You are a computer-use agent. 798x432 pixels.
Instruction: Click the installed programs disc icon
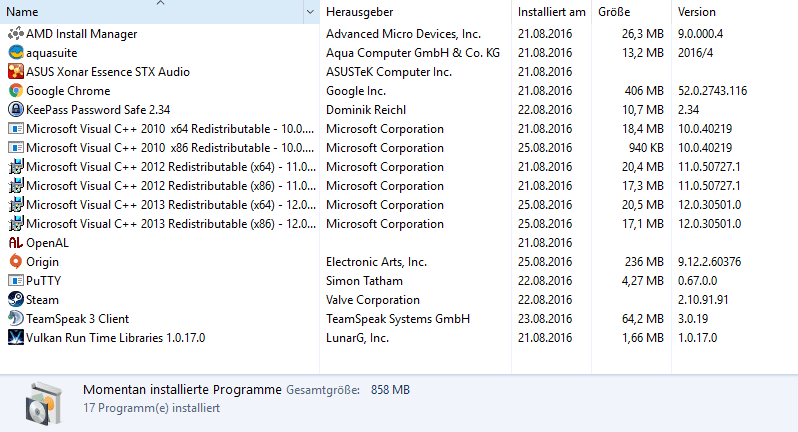point(44,405)
